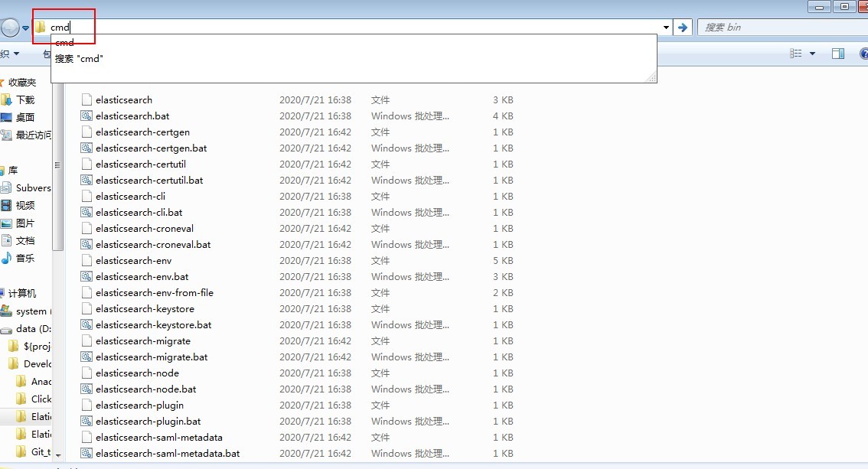Select elasticsearch-keystore.bat file icon
Screen dimensions: 868x469
point(86,324)
